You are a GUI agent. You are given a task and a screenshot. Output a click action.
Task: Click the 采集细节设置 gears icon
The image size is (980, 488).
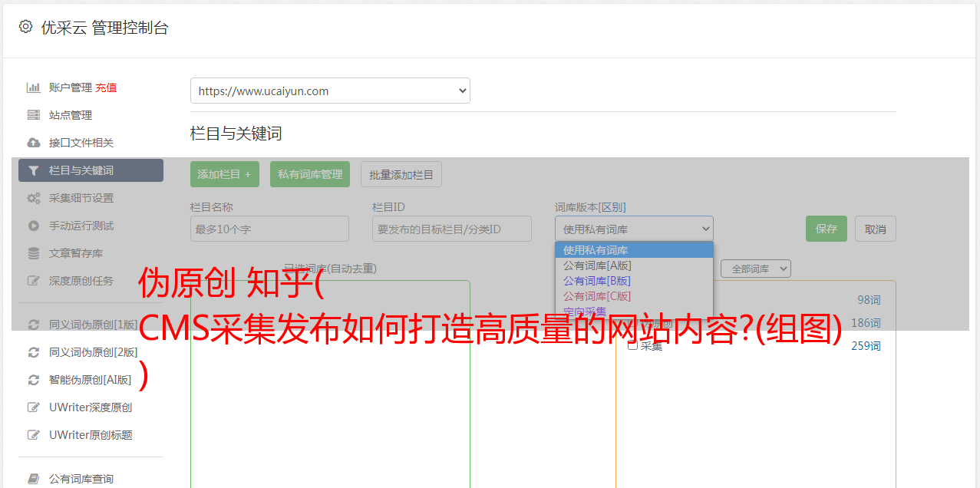[x=33, y=198]
